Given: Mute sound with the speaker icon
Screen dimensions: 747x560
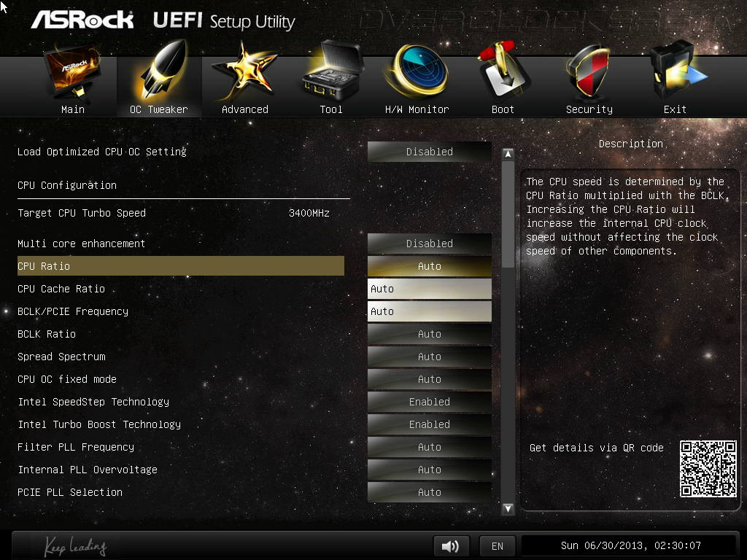Looking at the screenshot, I should 451,545.
